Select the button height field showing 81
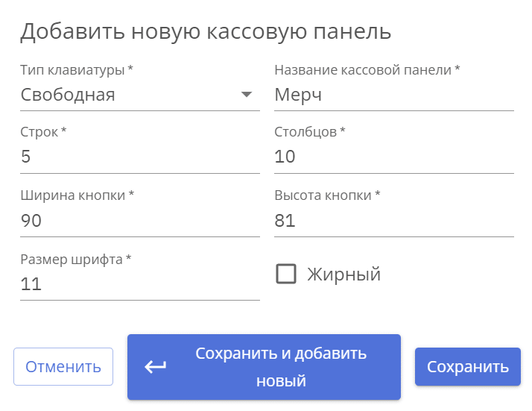532x411 pixels. [x=393, y=221]
